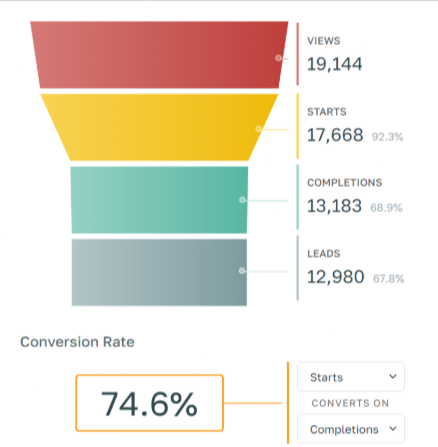The height and width of the screenshot is (447, 438).
Task: Click the 74.6% conversion rate box
Action: (149, 403)
